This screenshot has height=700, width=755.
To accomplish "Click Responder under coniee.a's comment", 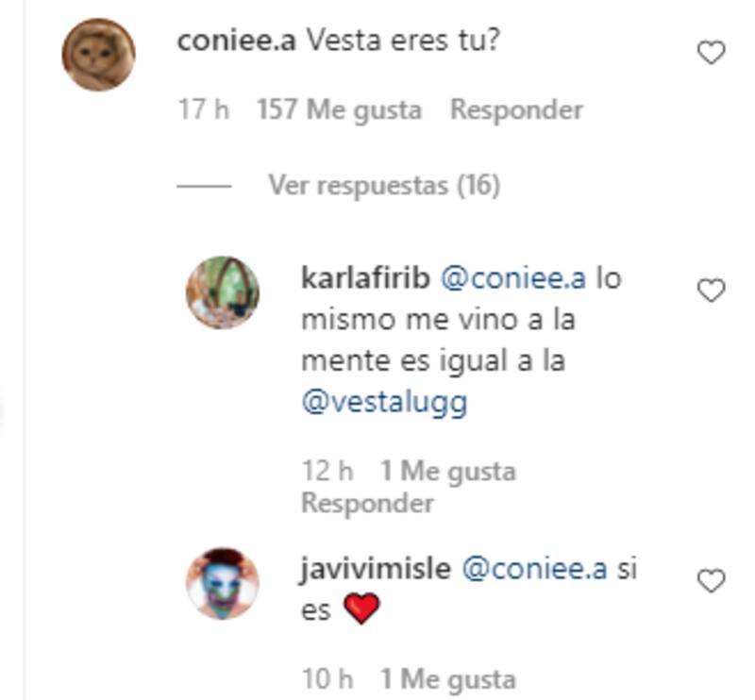I will pyautogui.click(x=516, y=109).
